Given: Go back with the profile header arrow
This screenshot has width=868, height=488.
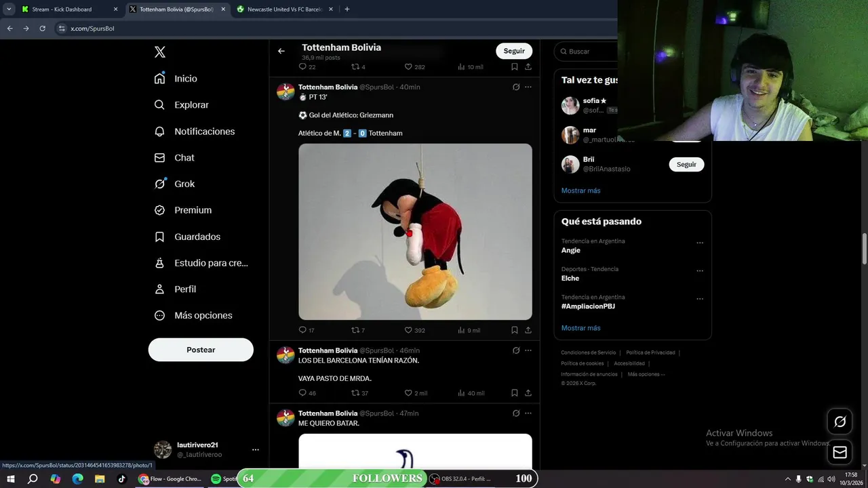Looking at the screenshot, I should [281, 51].
